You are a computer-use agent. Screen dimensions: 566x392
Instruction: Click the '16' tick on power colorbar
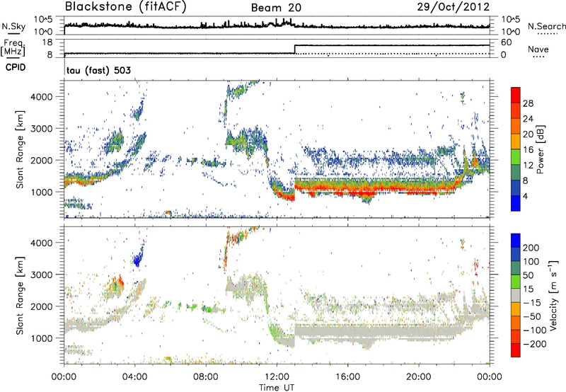pos(528,150)
